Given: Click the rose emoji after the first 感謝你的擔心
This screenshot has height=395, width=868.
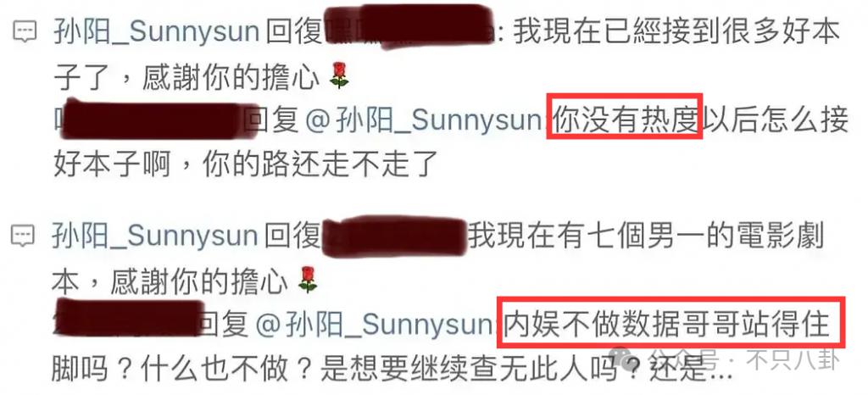Looking at the screenshot, I should tap(339, 75).
